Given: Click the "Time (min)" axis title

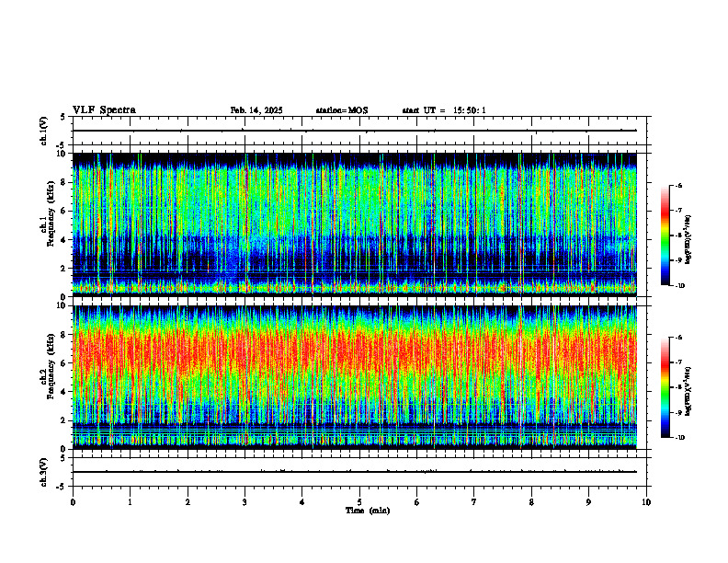Looking at the screenshot, I should [x=368, y=511].
